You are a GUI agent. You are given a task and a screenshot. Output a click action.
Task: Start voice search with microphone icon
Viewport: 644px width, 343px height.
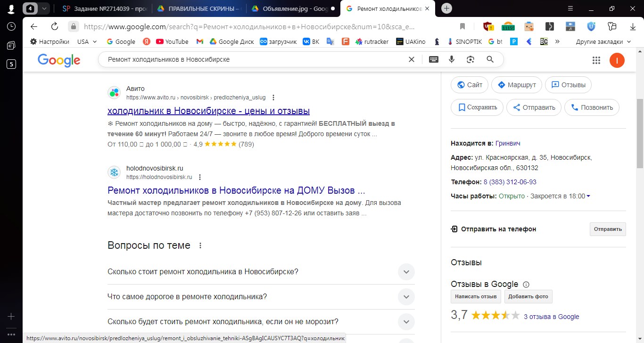coord(452,59)
